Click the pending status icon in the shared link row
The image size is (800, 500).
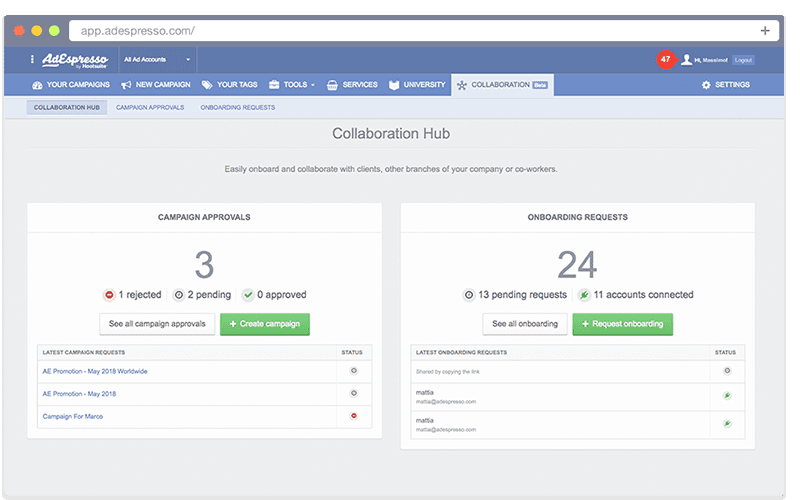click(x=727, y=370)
